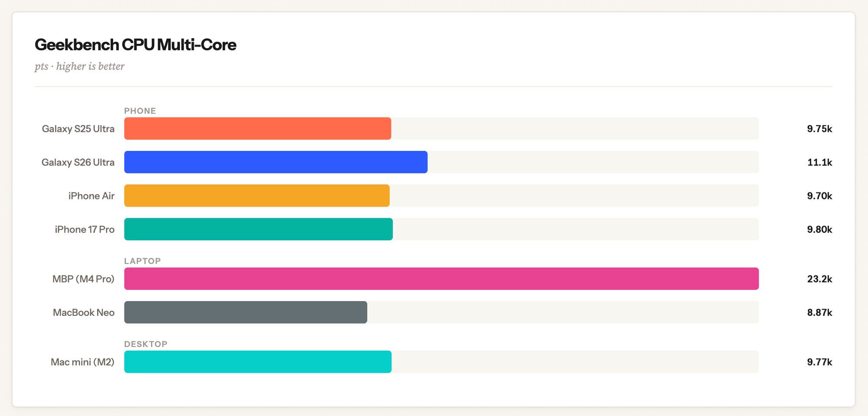Click the 23.2k score value
The height and width of the screenshot is (416, 868).
coord(819,279)
